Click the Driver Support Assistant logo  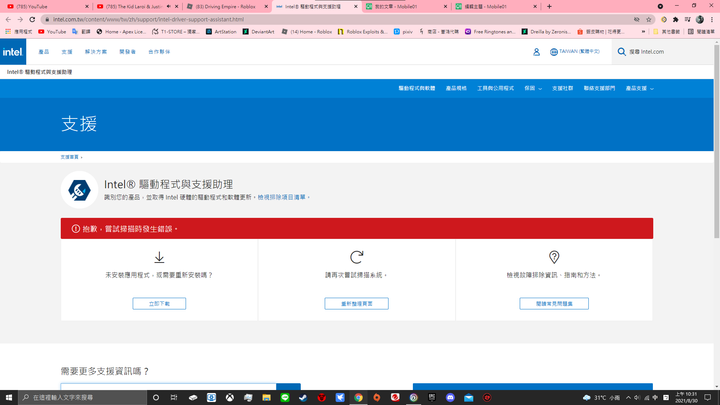point(79,190)
